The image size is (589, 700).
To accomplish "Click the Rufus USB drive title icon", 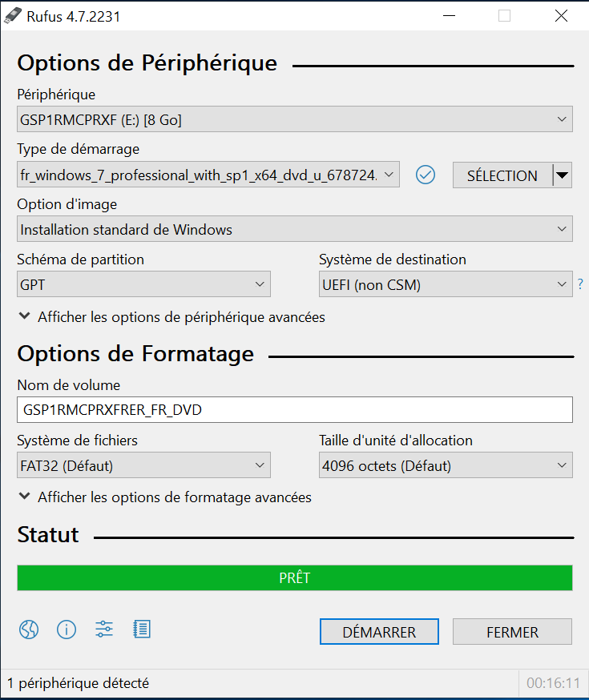I will click(13, 16).
